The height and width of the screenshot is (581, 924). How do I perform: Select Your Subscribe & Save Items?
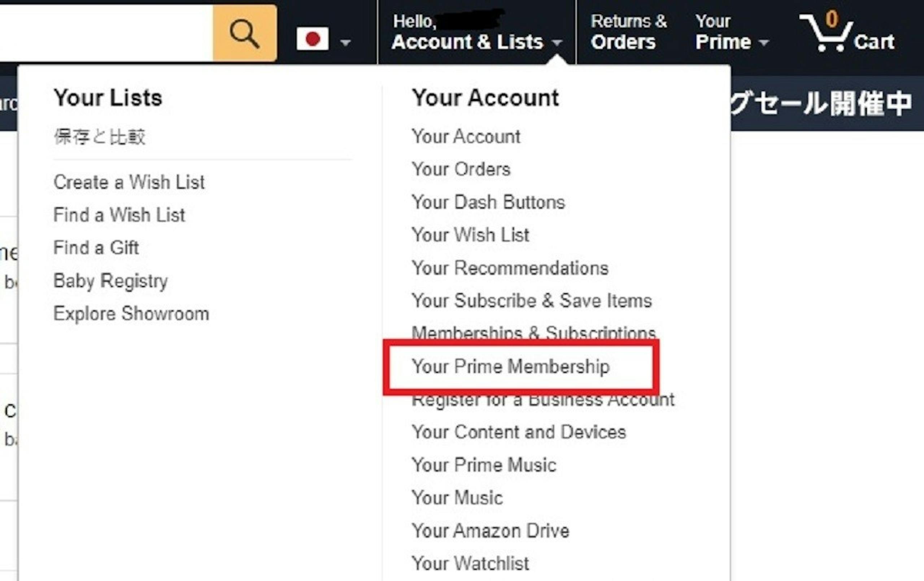(x=531, y=300)
